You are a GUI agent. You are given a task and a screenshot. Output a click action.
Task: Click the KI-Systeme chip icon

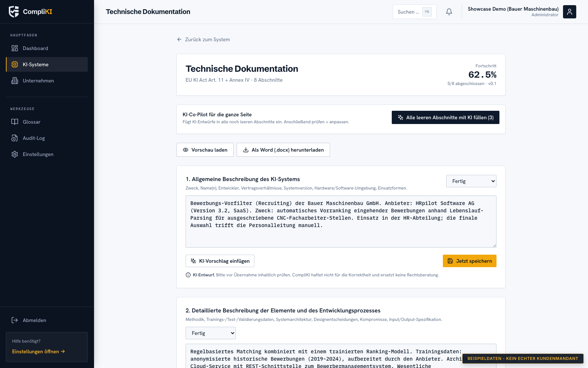[x=15, y=64]
